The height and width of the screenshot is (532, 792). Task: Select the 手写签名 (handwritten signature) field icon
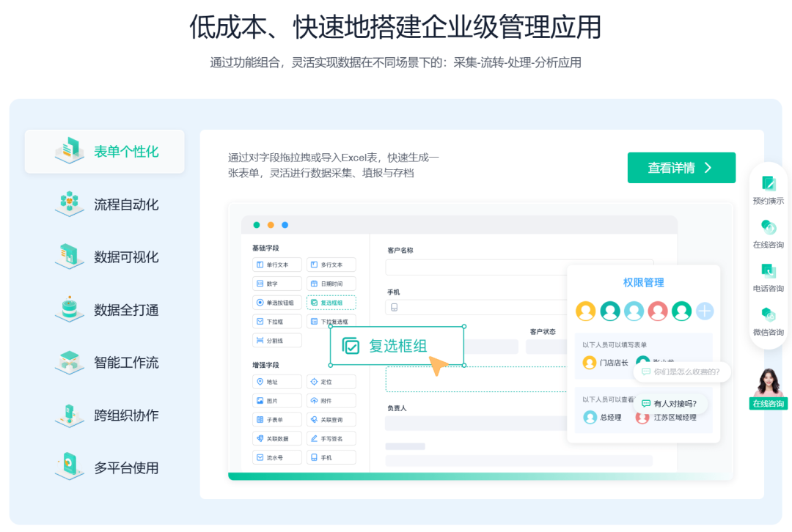(331, 437)
